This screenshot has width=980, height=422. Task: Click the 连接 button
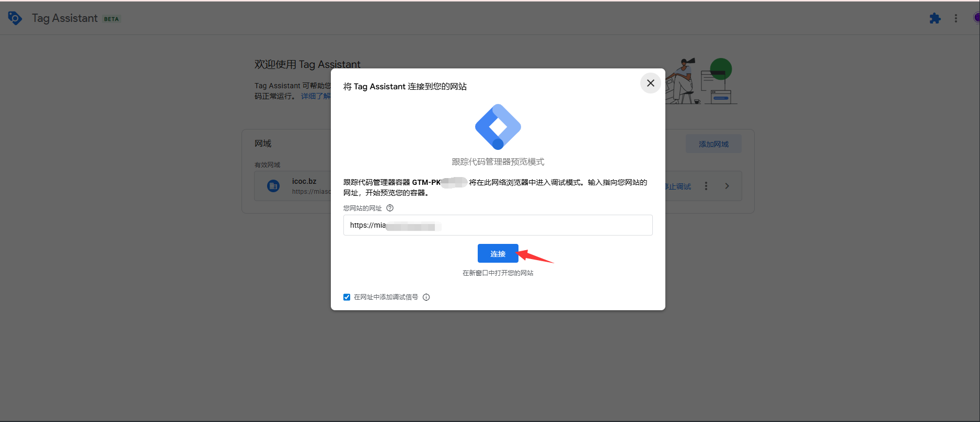498,253
